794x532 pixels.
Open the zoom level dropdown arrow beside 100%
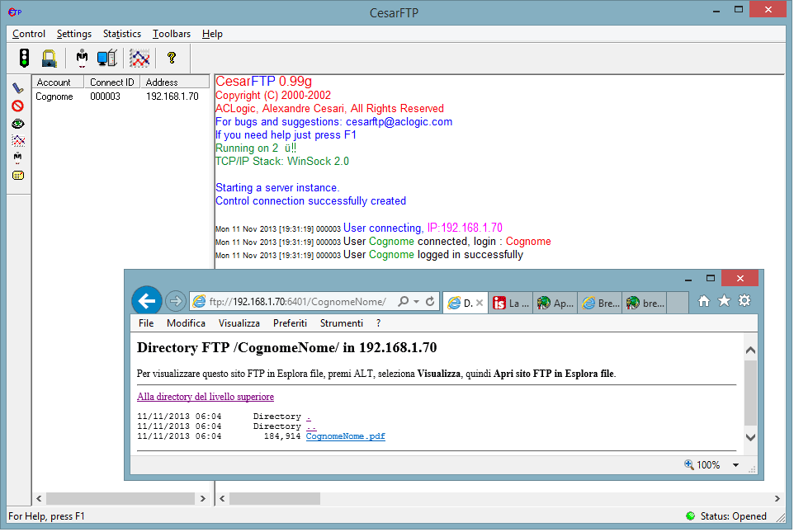pos(735,465)
